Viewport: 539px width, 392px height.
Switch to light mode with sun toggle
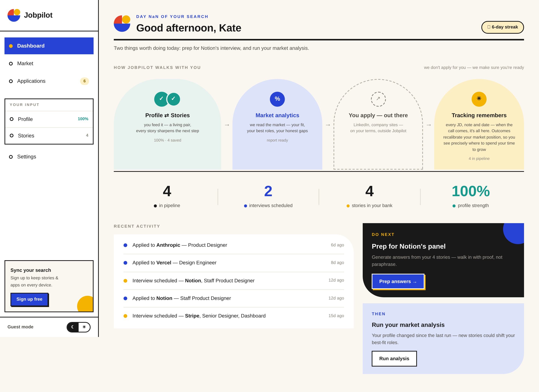click(x=84, y=327)
